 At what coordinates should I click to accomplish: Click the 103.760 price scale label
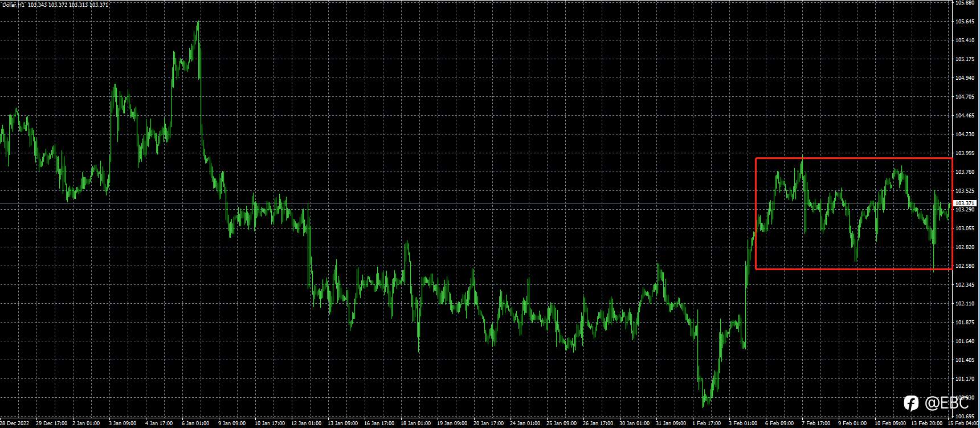click(965, 172)
